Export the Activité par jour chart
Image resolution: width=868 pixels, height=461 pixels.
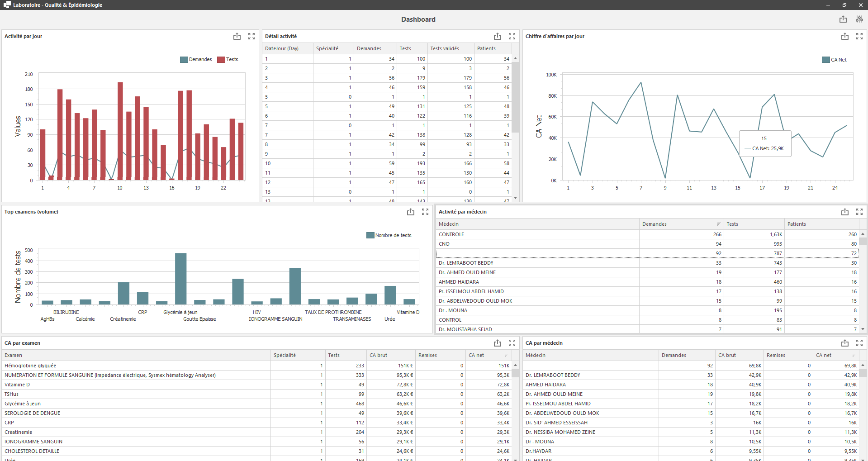(x=237, y=36)
